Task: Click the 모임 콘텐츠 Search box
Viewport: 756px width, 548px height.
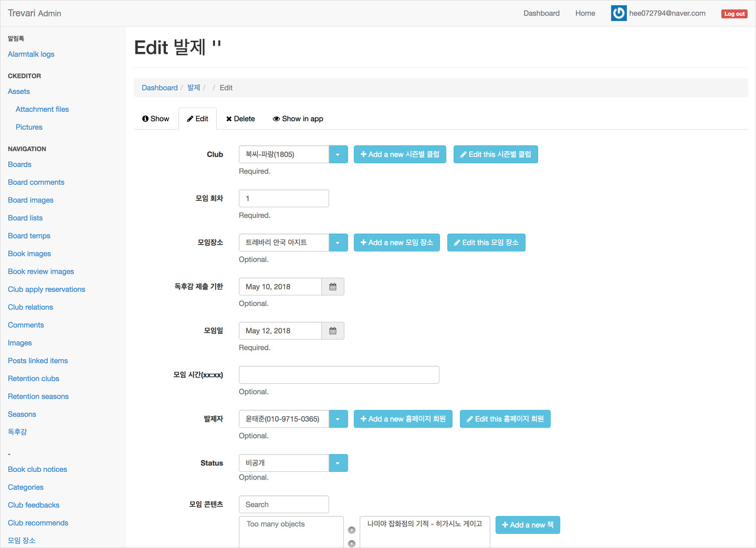Action: point(283,505)
